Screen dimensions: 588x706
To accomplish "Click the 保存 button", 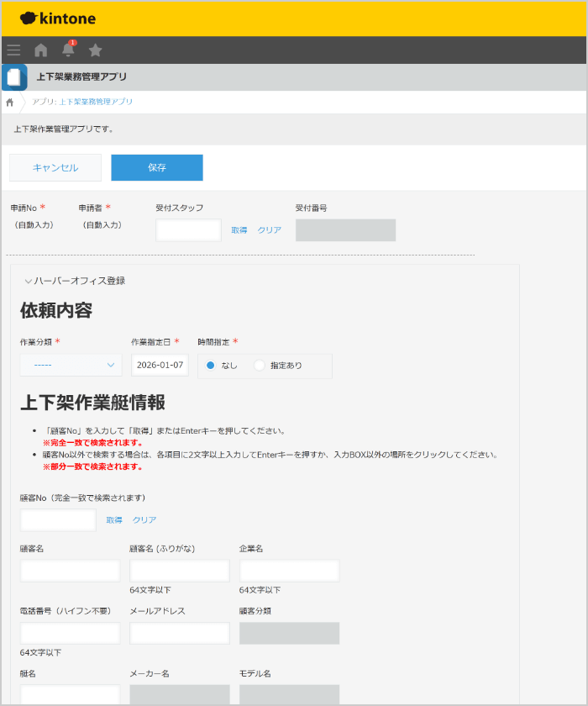I will point(157,167).
